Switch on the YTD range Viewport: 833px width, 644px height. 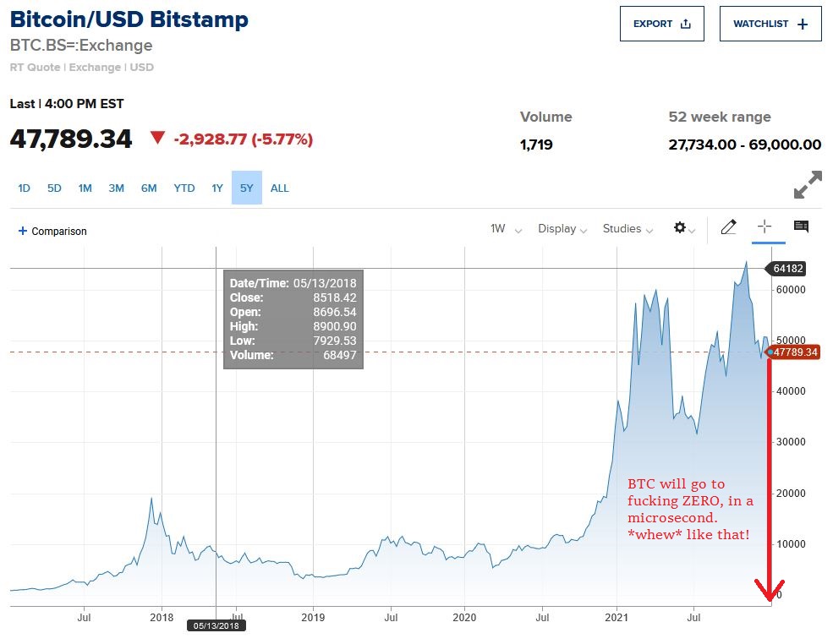pyautogui.click(x=184, y=188)
